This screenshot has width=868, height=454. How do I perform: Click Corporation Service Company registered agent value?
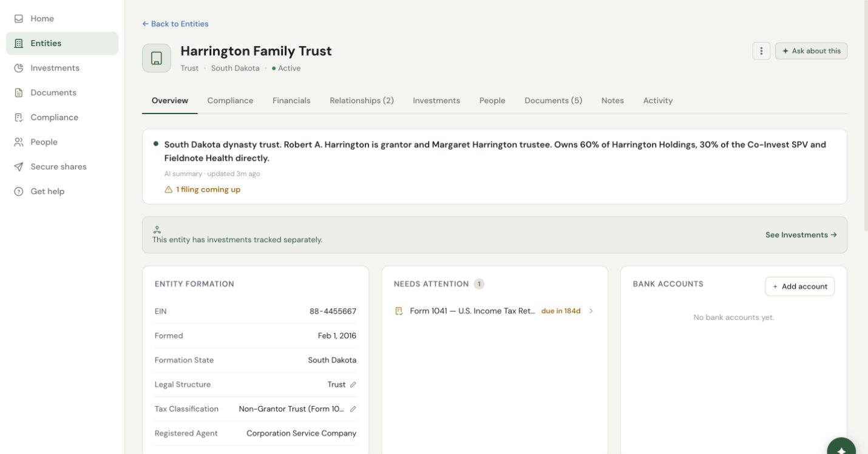pyautogui.click(x=301, y=433)
